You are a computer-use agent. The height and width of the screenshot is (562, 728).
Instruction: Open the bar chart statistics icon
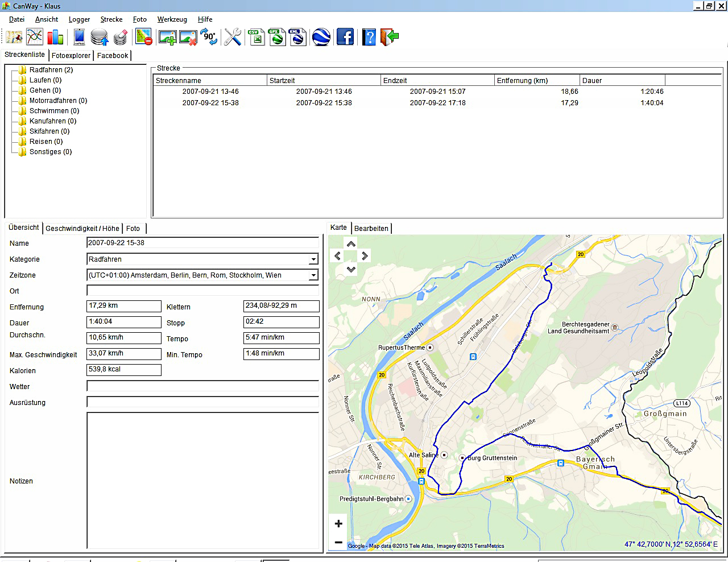click(x=55, y=38)
